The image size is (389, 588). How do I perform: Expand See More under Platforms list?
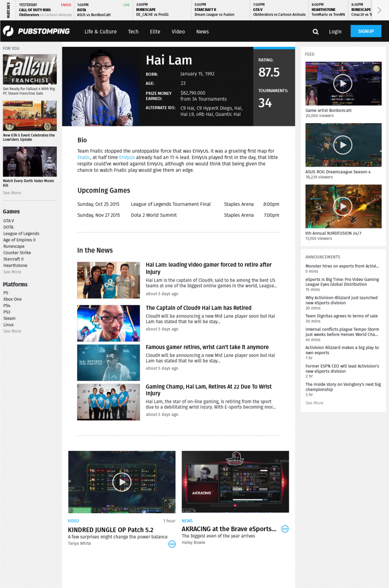pos(12,331)
